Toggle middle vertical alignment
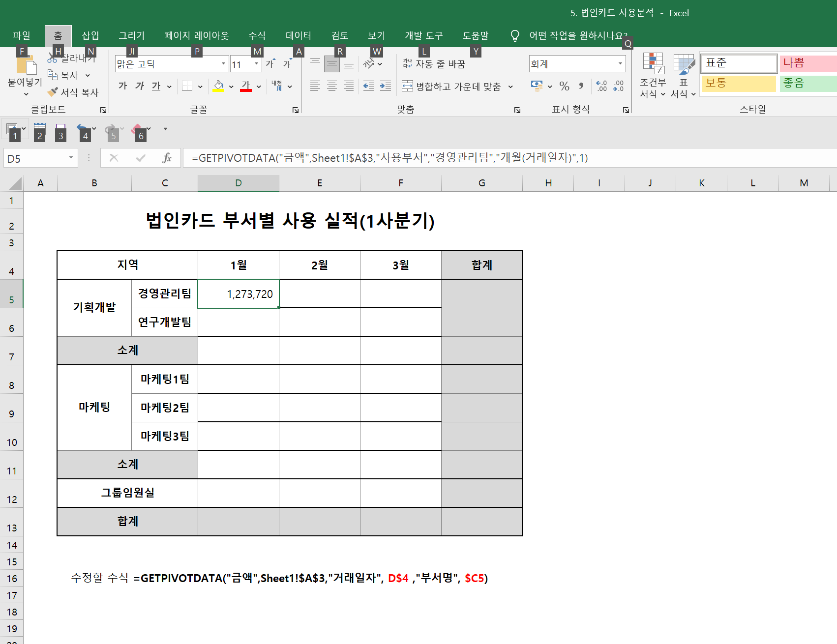837x644 pixels. click(332, 63)
